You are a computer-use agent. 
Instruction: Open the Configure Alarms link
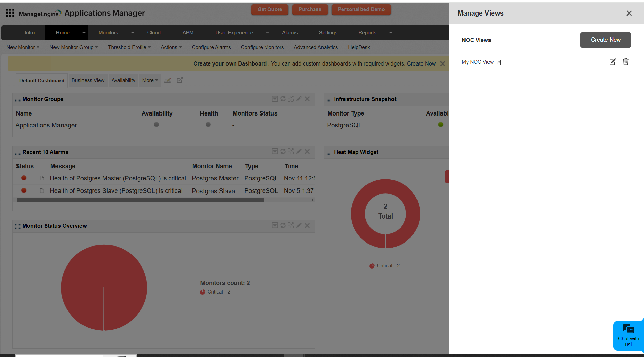[211, 47]
